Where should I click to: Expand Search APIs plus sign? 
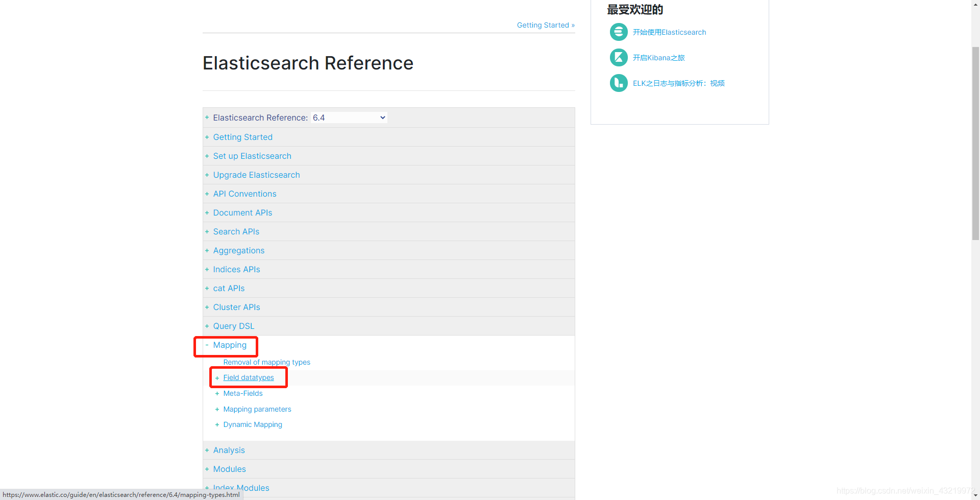pyautogui.click(x=207, y=231)
